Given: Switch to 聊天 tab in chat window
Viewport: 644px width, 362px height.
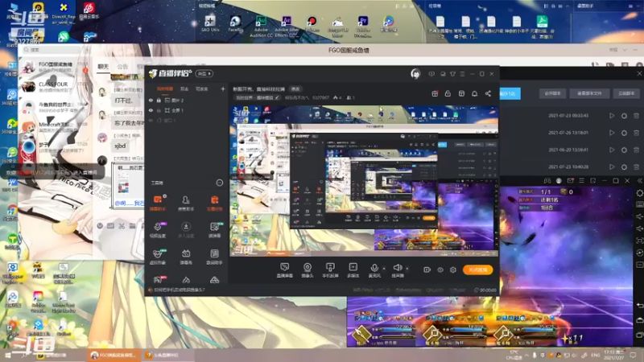Looking at the screenshot, I should tap(103, 67).
